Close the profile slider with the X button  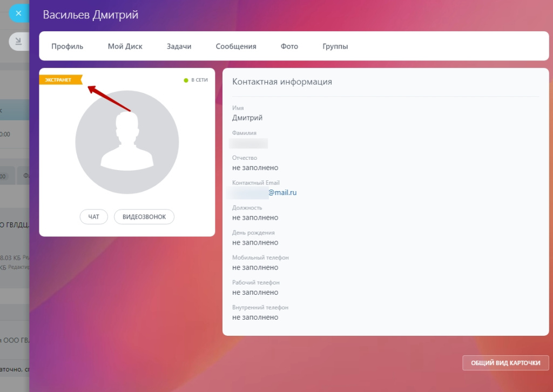point(18,13)
